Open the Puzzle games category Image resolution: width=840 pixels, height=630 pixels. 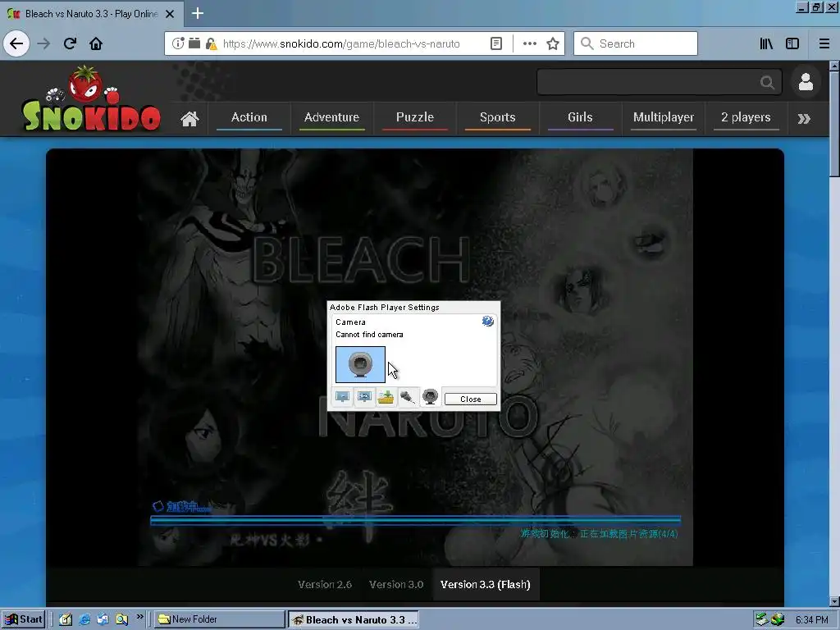click(414, 117)
